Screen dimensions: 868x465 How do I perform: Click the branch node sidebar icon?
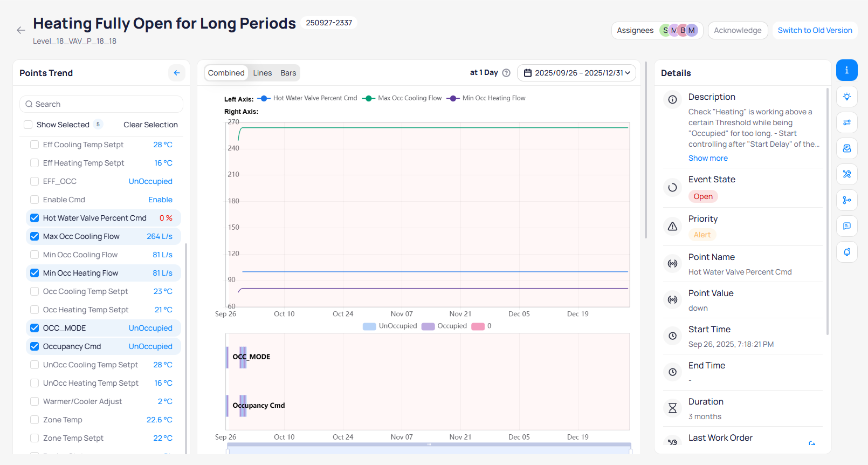click(846, 200)
